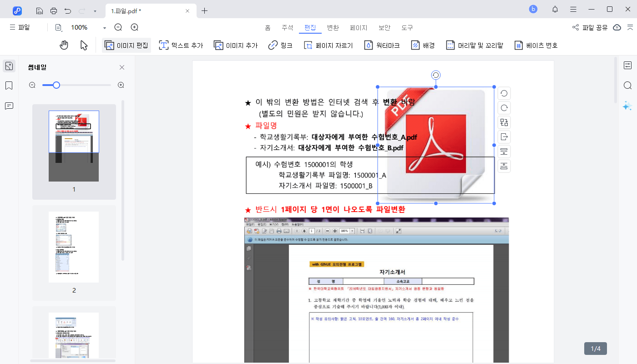Click the align top image icon
Image resolution: width=637 pixels, height=364 pixels.
[504, 166]
